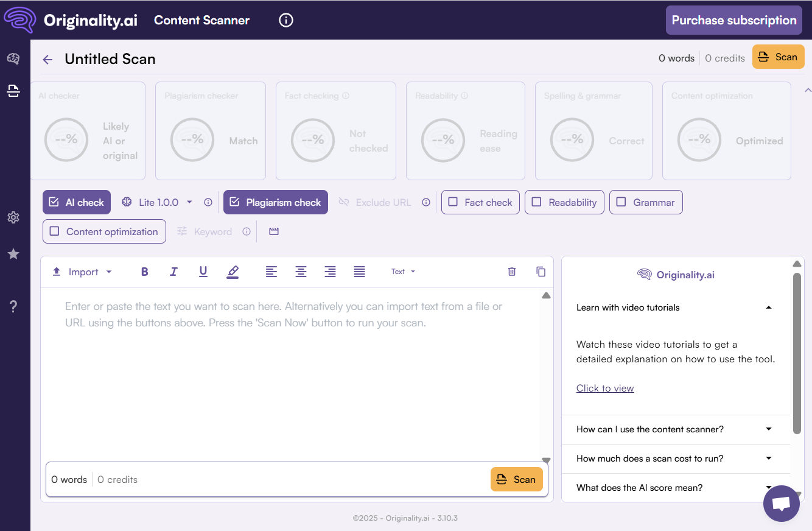
Task: Click the Keyword option
Action: click(x=205, y=231)
